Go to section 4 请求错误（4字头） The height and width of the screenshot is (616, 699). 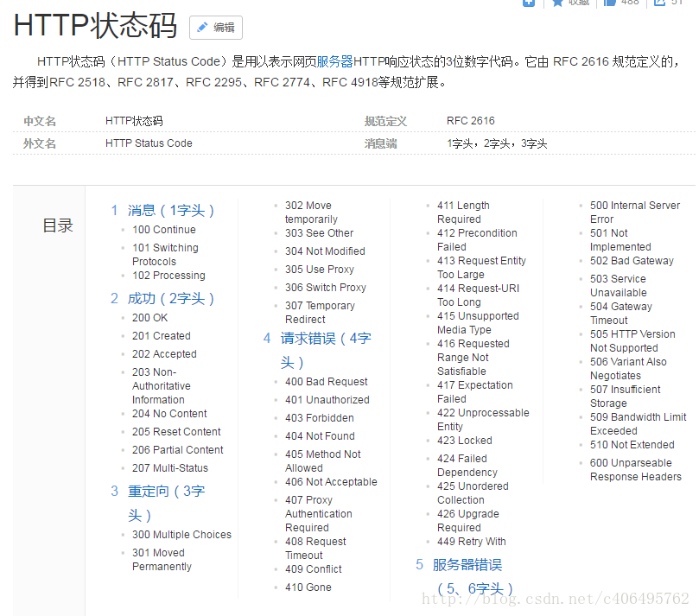[x=326, y=351]
